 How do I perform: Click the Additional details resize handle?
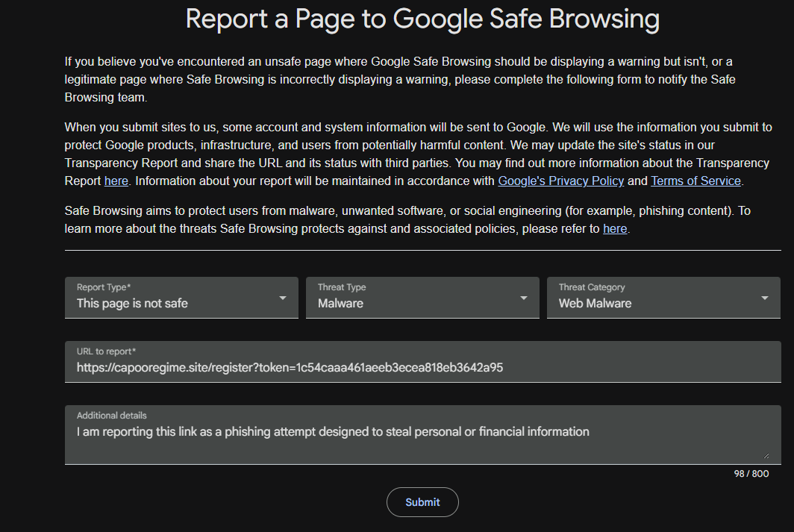766,456
